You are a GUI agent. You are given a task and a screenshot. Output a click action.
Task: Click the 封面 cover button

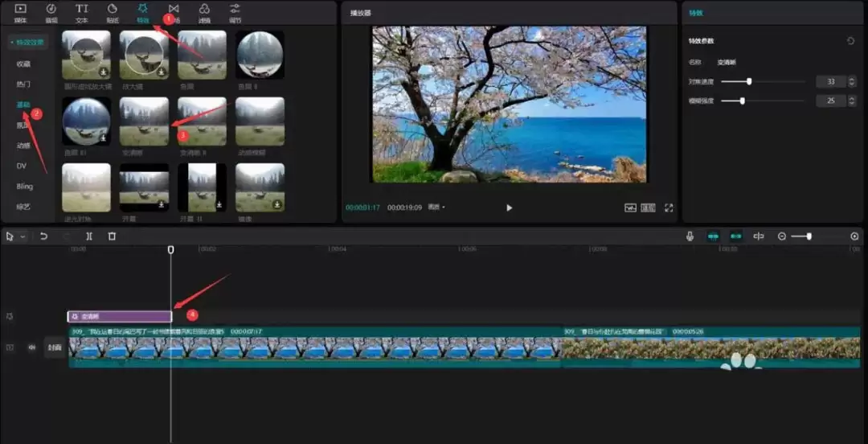tap(54, 347)
